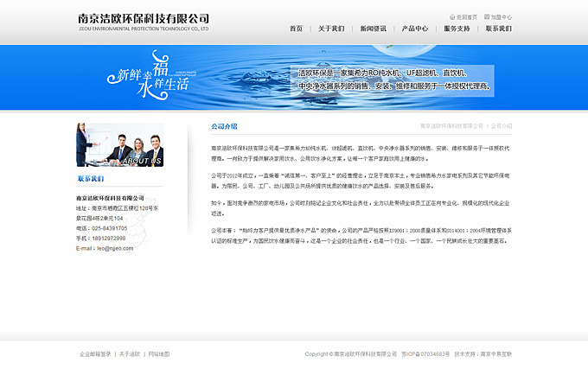
Task: Click the 南京洁欧环保科技有限公司 breadcrumb link
Action: 451,126
